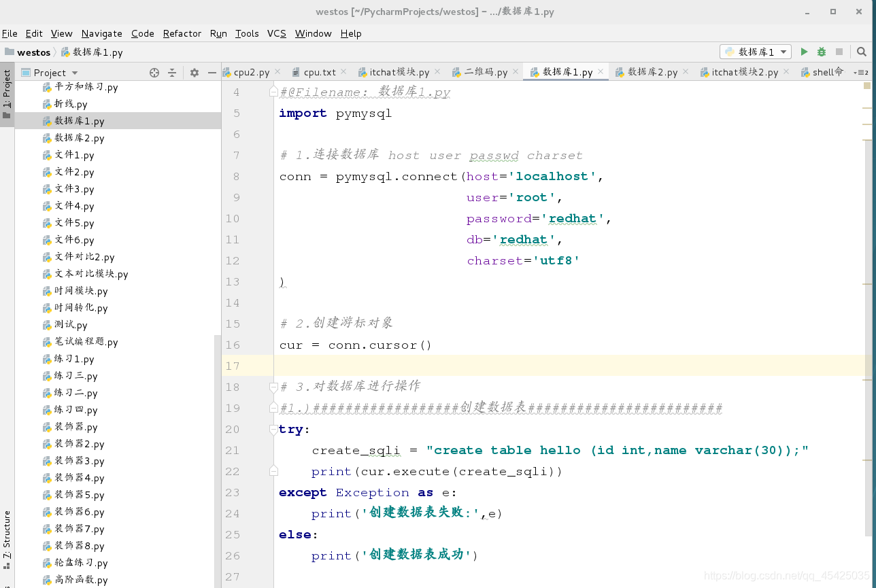Viewport: 876px width, 588px height.
Task: Open the View menu
Action: click(x=61, y=33)
